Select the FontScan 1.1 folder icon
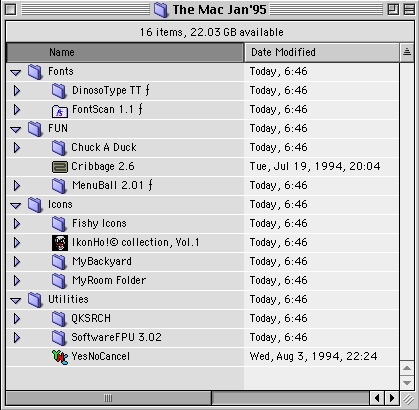Viewport: 419px width, 410px height. (60, 110)
